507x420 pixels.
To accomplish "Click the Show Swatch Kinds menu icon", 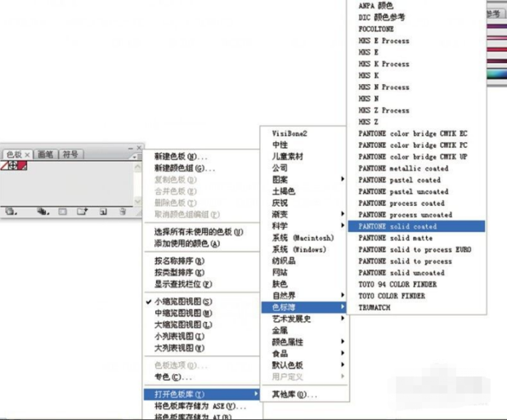I will click(x=43, y=212).
